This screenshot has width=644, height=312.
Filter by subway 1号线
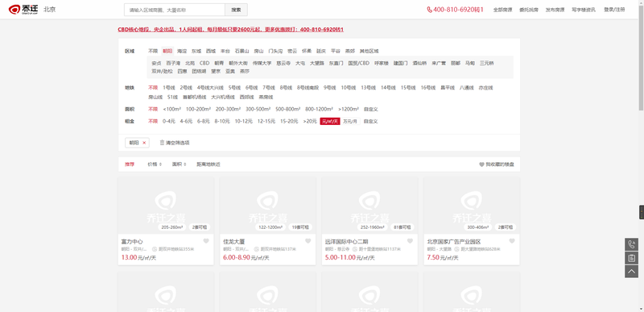tap(169, 88)
